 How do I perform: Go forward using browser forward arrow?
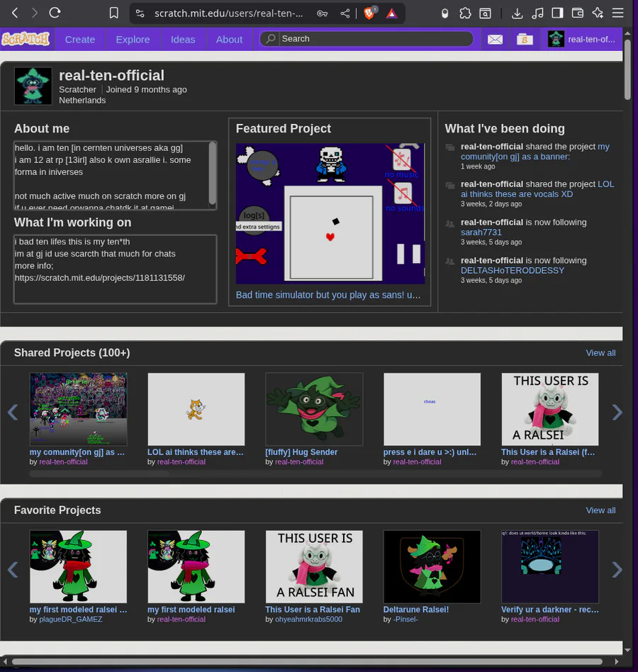tap(35, 13)
